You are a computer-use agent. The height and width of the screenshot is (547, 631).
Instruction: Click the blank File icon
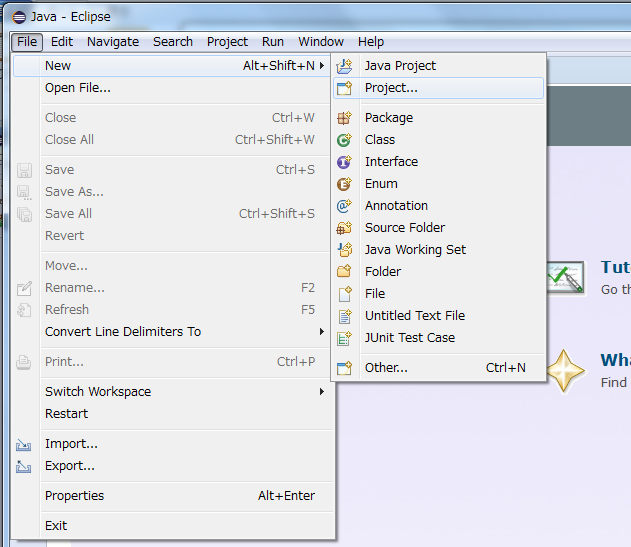pyautogui.click(x=345, y=294)
